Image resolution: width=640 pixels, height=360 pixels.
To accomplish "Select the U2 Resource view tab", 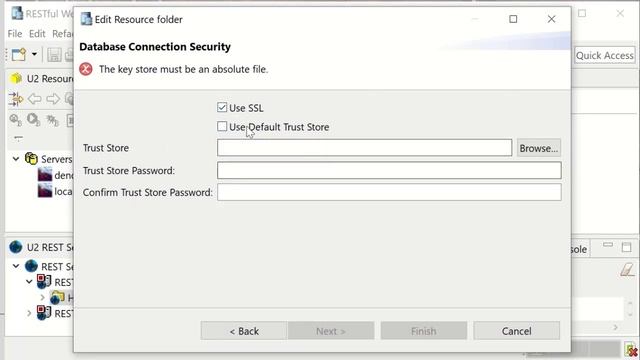I will [x=42, y=78].
